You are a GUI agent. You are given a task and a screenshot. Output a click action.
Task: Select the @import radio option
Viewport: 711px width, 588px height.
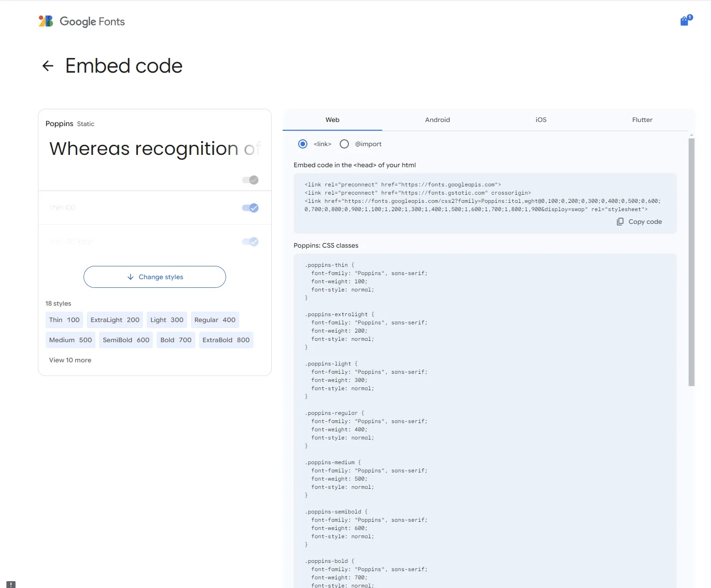(344, 144)
